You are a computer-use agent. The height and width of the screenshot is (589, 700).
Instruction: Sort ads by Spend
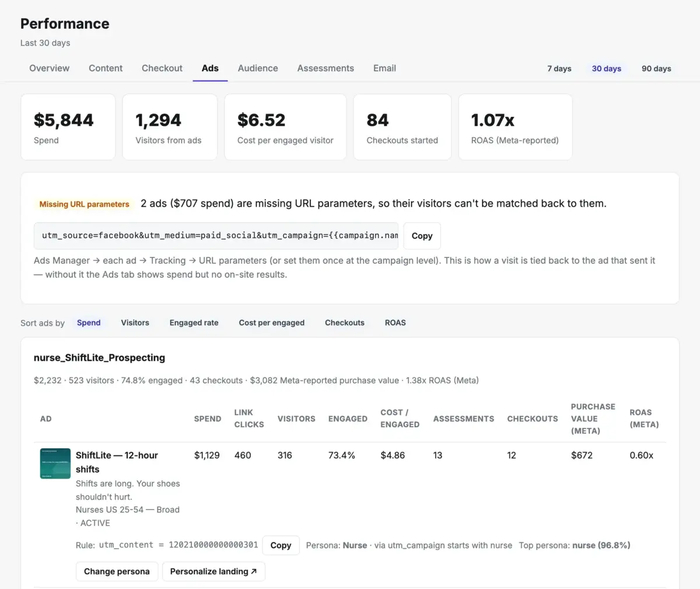click(x=89, y=323)
